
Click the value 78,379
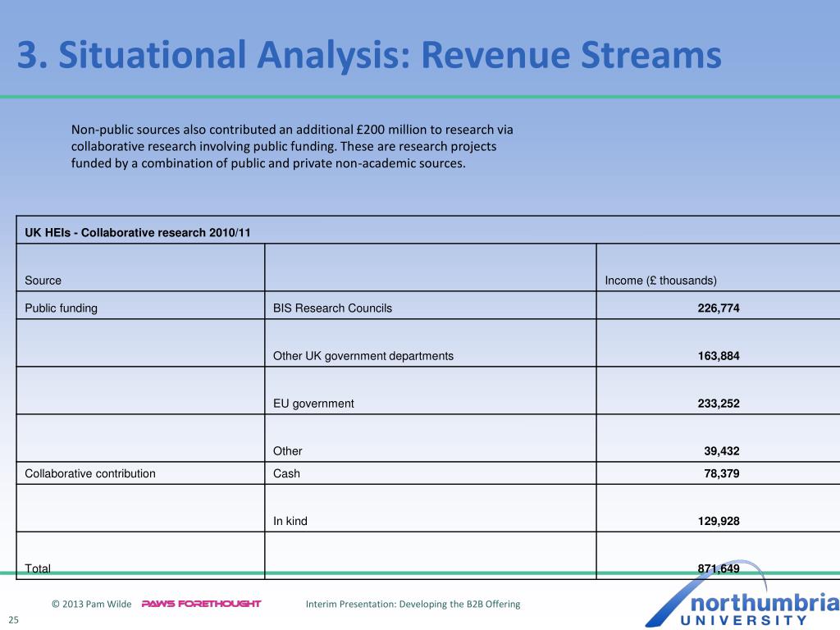pos(722,473)
